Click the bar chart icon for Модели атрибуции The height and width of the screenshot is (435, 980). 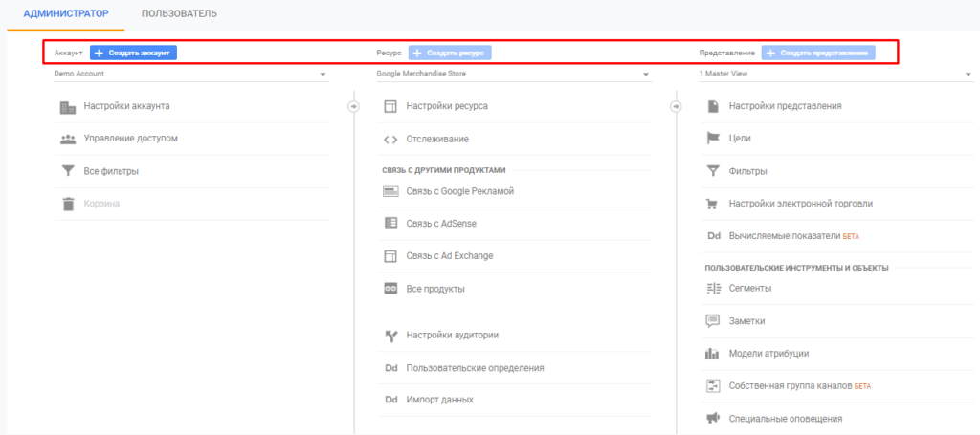click(713, 354)
